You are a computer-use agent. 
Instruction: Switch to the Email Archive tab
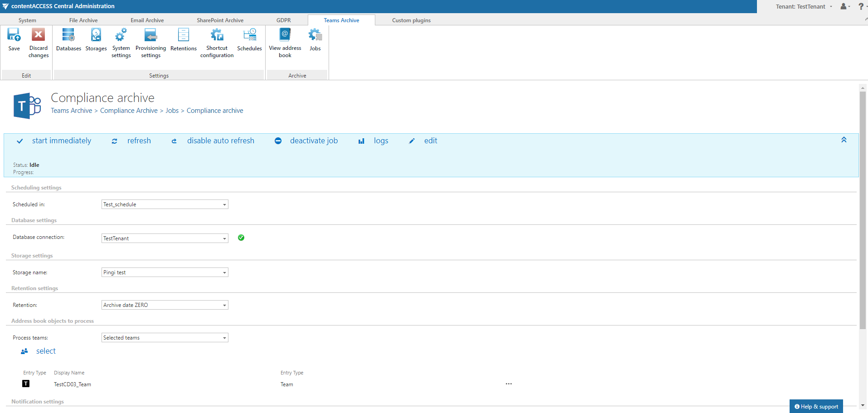147,20
